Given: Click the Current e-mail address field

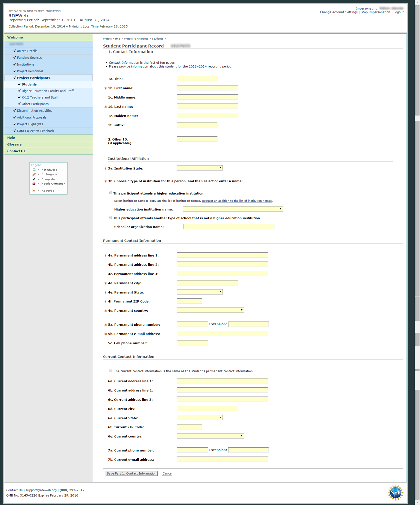Looking at the screenshot, I should click(222, 459).
